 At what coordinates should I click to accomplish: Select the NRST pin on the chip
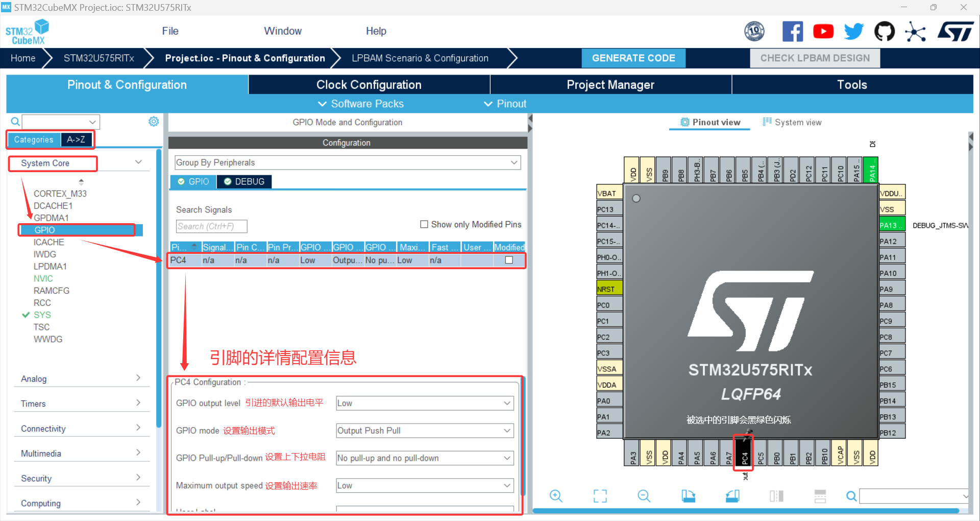click(609, 289)
